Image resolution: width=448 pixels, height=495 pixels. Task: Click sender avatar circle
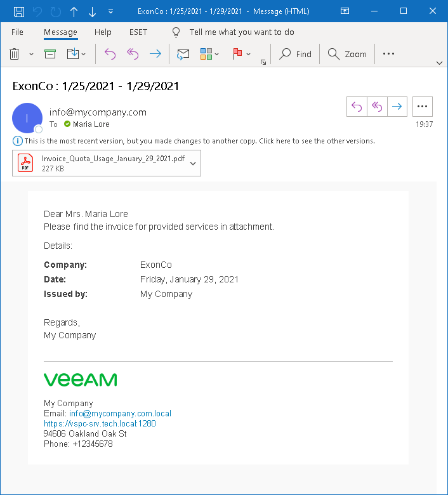coord(27,118)
